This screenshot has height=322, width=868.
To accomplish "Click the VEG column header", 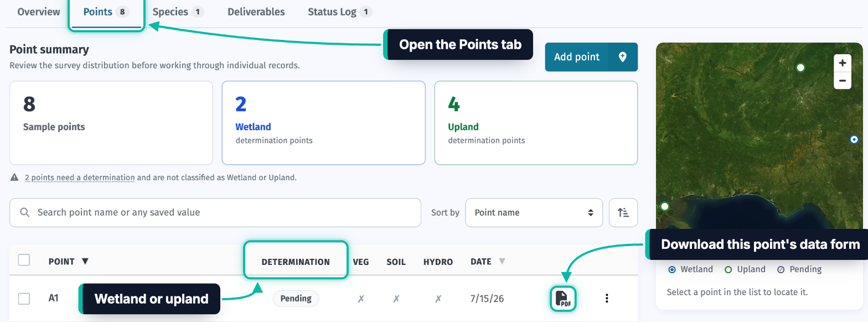I will [x=361, y=262].
